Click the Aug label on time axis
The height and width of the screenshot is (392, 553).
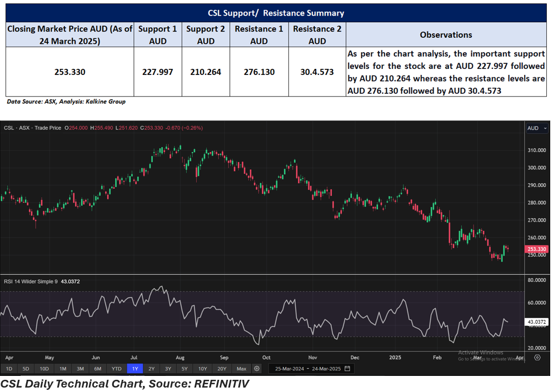pyautogui.click(x=180, y=358)
